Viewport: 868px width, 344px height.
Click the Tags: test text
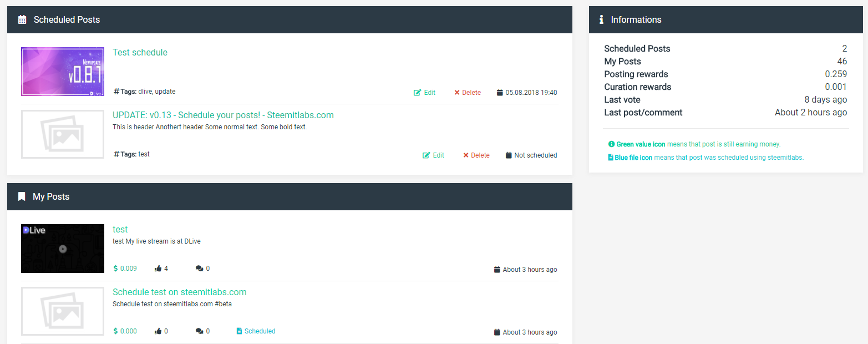coord(135,154)
